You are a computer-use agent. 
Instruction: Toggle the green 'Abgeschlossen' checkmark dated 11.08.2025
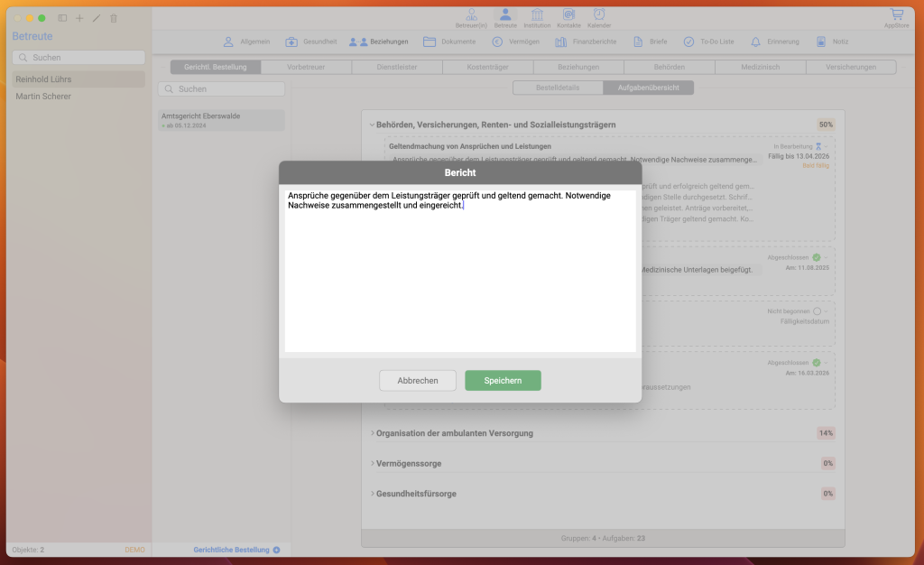coord(817,257)
